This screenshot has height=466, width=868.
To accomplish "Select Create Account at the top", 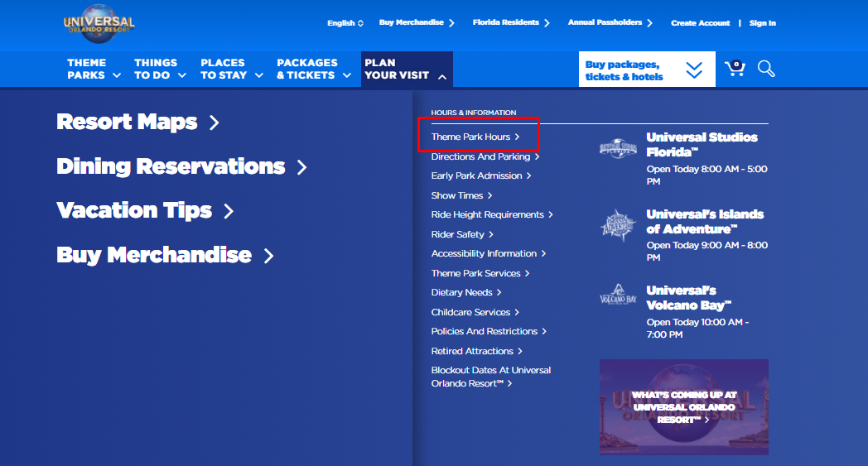I will click(x=700, y=23).
